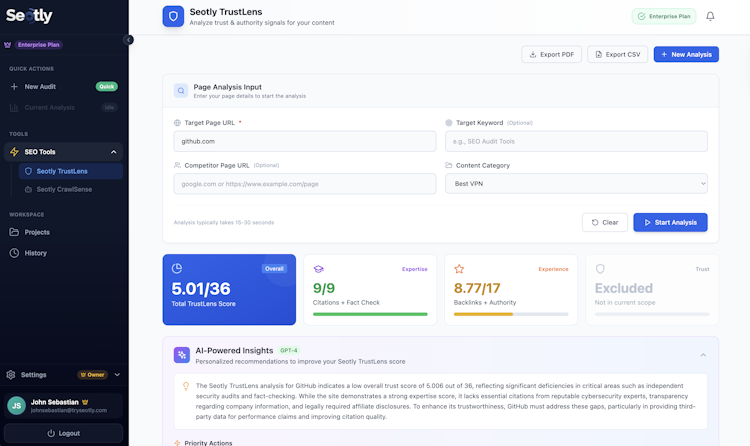Open Settings in sidebar
The width and height of the screenshot is (750, 446).
tap(33, 375)
